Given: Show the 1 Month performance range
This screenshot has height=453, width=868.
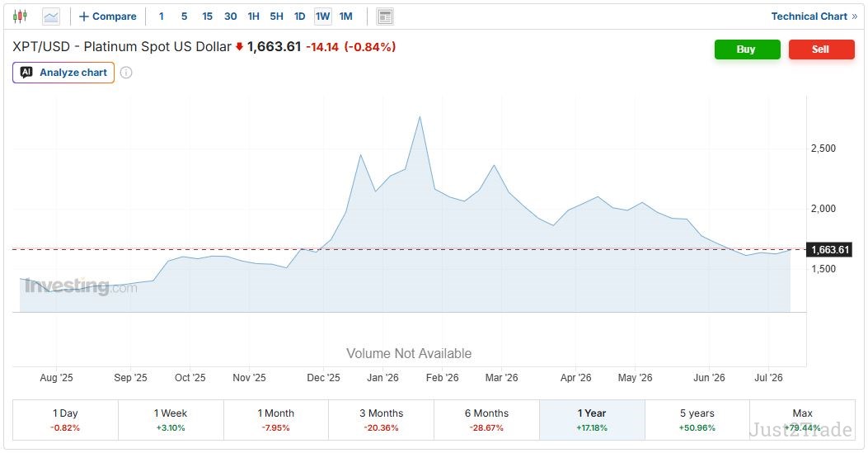Looking at the screenshot, I should [x=275, y=420].
